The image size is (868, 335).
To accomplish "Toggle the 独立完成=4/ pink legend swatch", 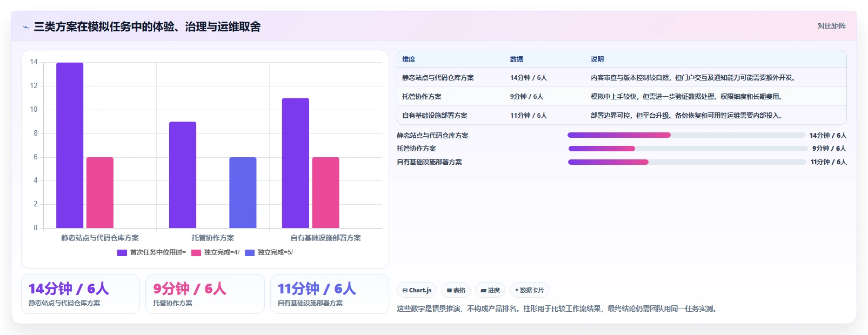I will (x=196, y=252).
